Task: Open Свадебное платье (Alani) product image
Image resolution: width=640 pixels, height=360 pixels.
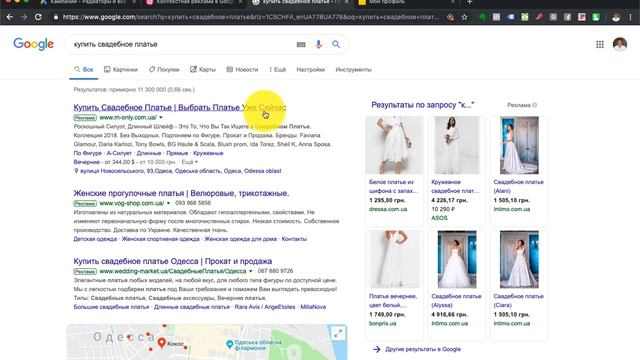Action: point(519,145)
